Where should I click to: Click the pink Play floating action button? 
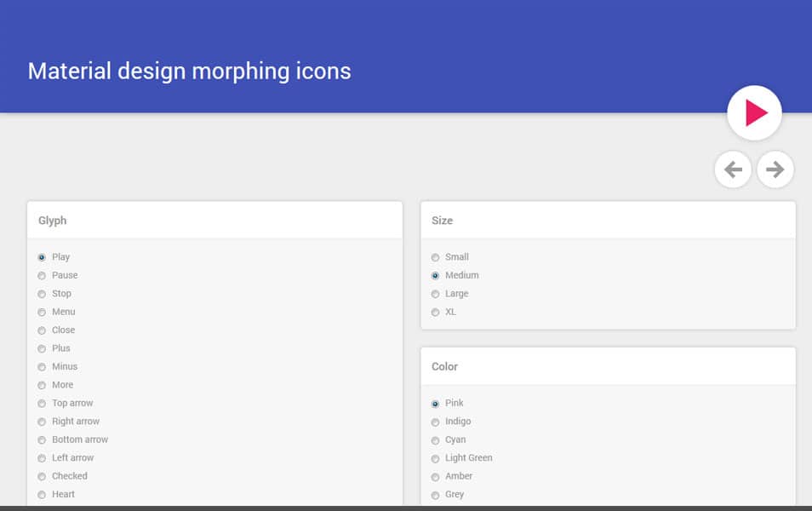[x=753, y=112]
